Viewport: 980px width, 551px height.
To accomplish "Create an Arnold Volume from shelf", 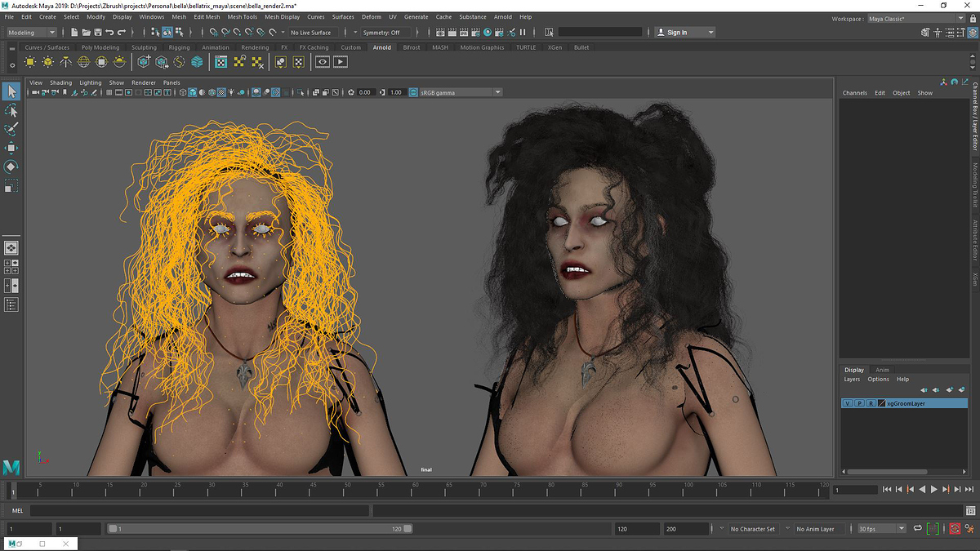I will click(x=197, y=61).
